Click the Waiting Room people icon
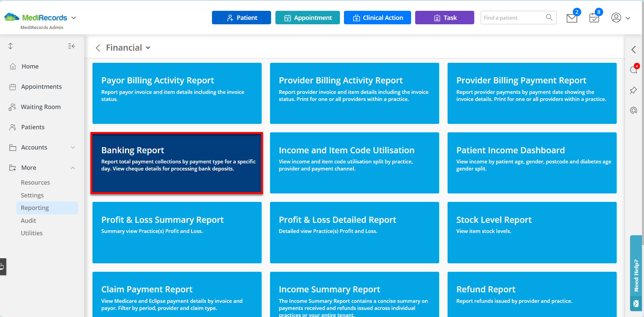 click(12, 107)
